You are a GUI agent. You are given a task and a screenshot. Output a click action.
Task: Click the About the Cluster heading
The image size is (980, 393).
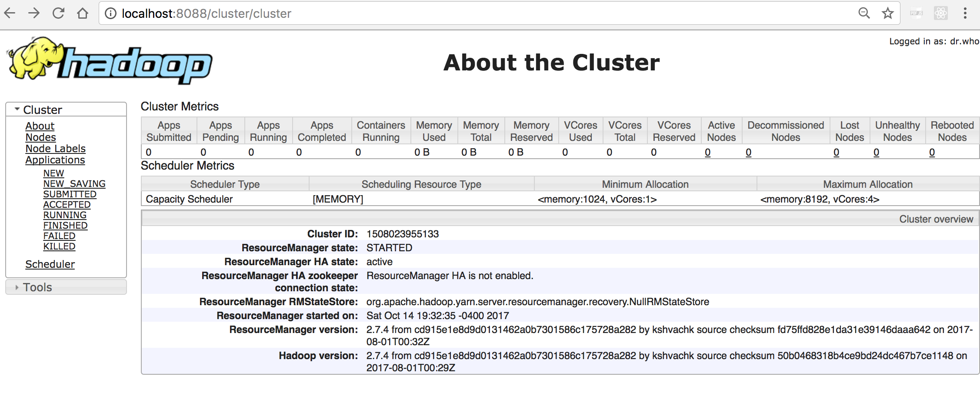pos(551,63)
